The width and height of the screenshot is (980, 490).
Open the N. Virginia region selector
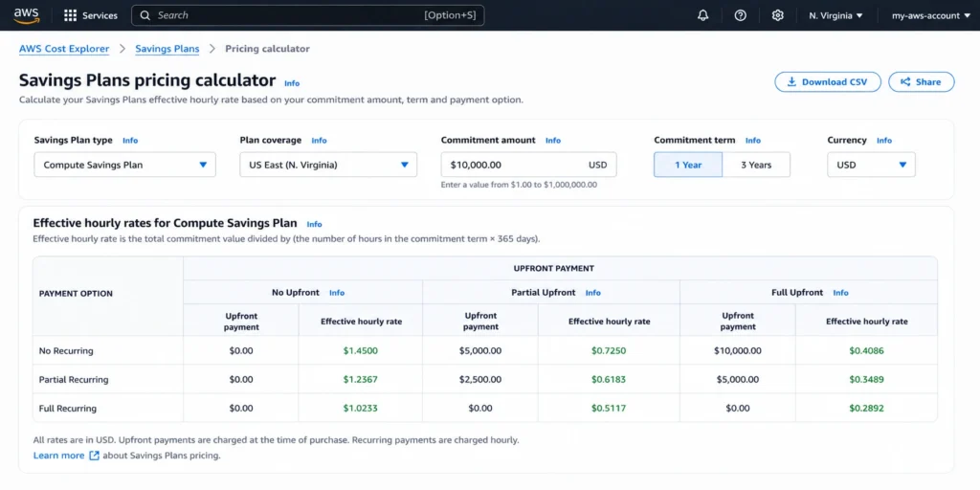tap(835, 15)
